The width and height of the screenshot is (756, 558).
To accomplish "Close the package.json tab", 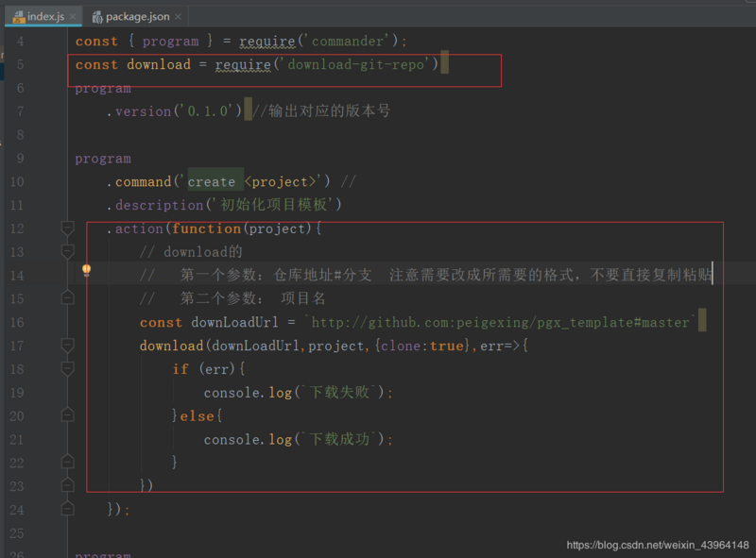I will 178,16.
